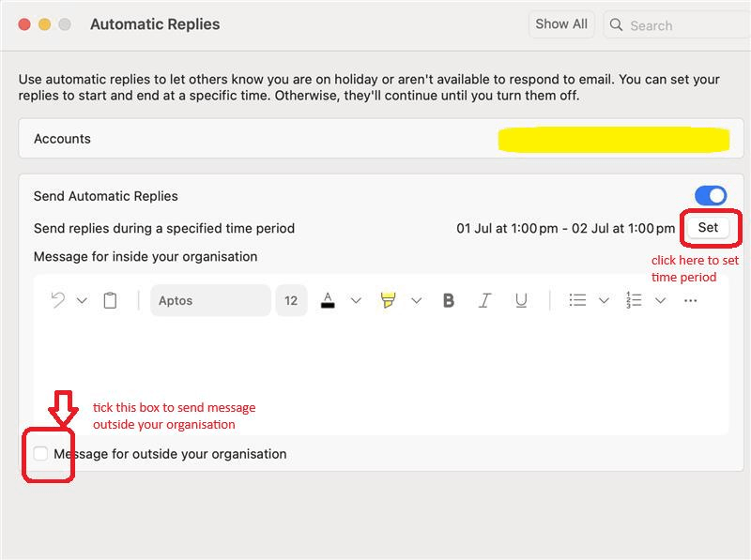Click the Undo icon in the formatting toolbar

58,300
